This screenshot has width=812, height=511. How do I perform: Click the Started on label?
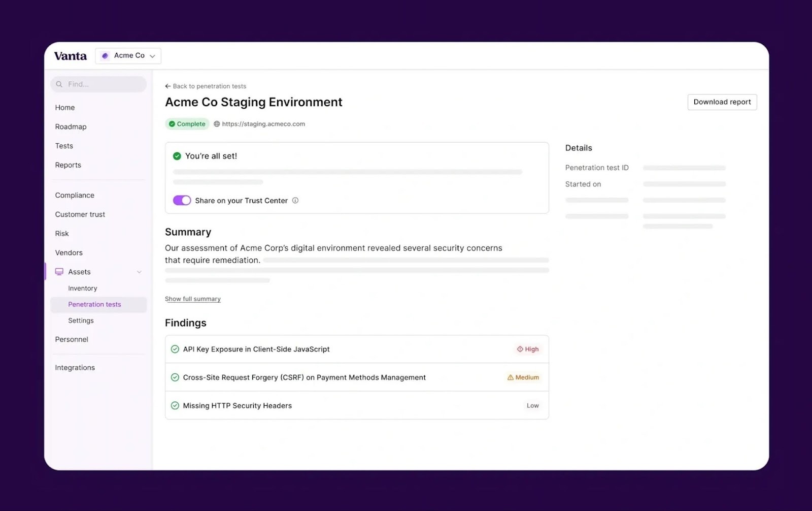click(x=583, y=184)
